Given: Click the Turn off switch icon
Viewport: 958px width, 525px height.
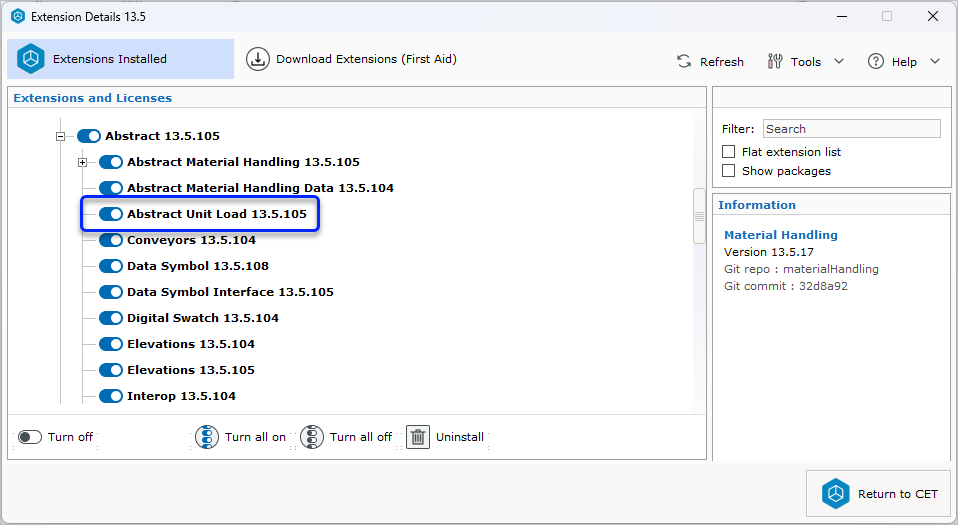Looking at the screenshot, I should 29,437.
